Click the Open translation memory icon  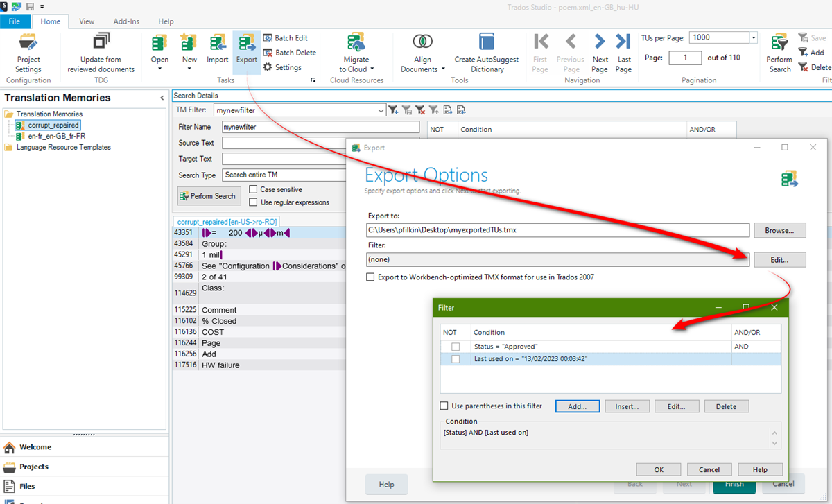click(x=160, y=43)
